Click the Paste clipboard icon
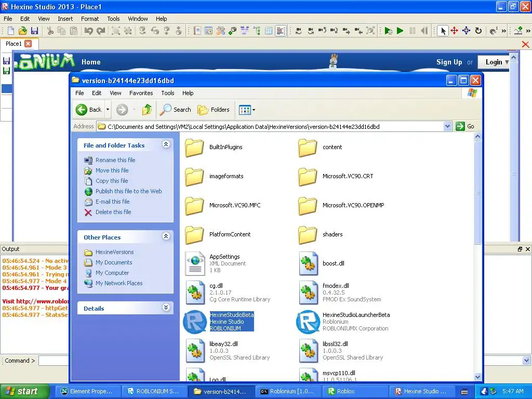 point(73,31)
